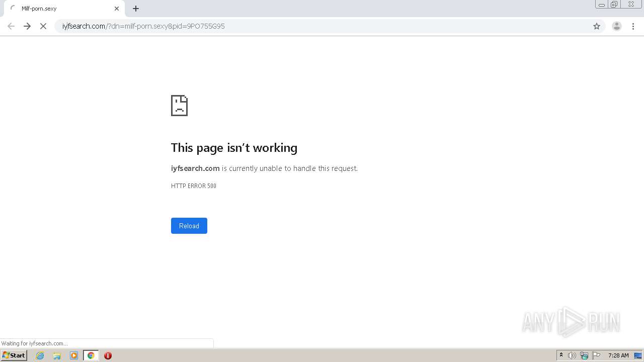The width and height of the screenshot is (644, 362).
Task: Go back to the previous page
Action: 11,26
